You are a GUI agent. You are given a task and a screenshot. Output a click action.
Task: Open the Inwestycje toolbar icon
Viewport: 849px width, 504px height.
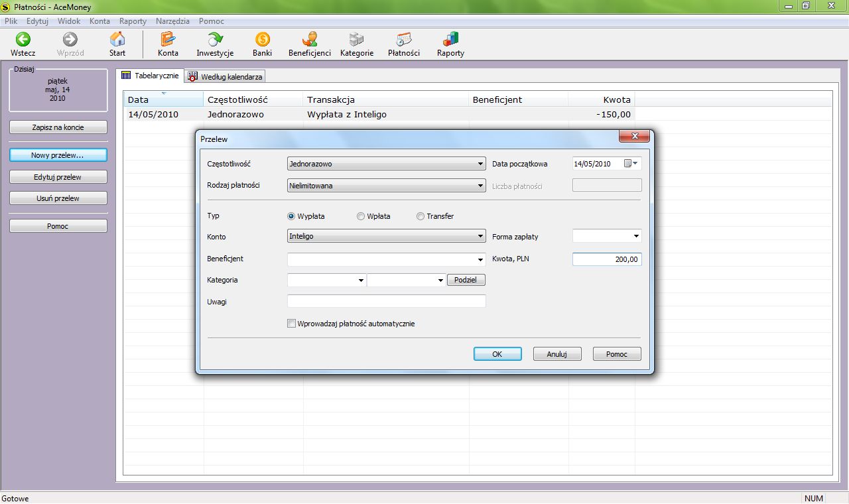(215, 39)
